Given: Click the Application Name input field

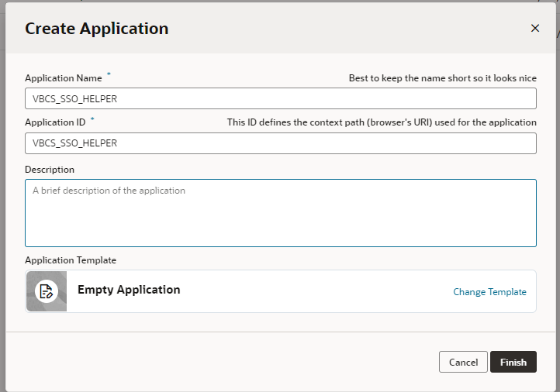Looking at the screenshot, I should [x=280, y=98].
